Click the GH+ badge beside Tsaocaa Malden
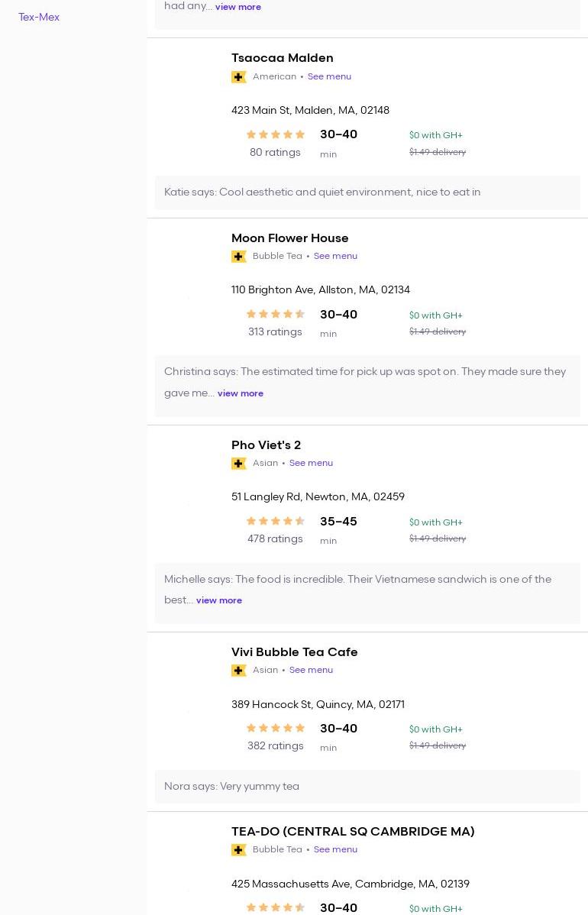Viewport: 588px width, 915px height. [x=239, y=77]
